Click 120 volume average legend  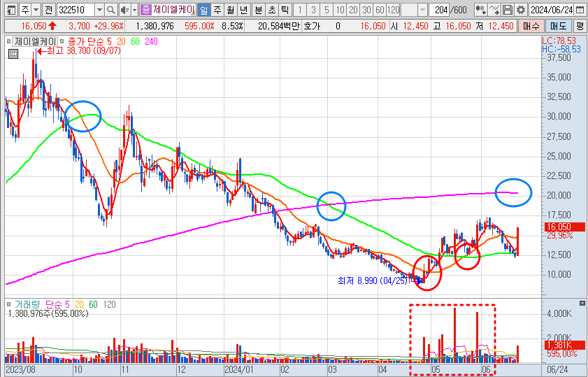pyautogui.click(x=109, y=304)
